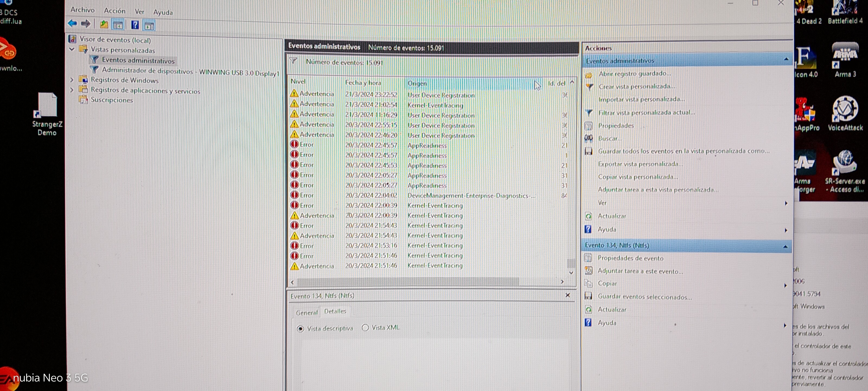Open the Copiar submenu arrow
The image size is (868, 391).
coord(786,285)
